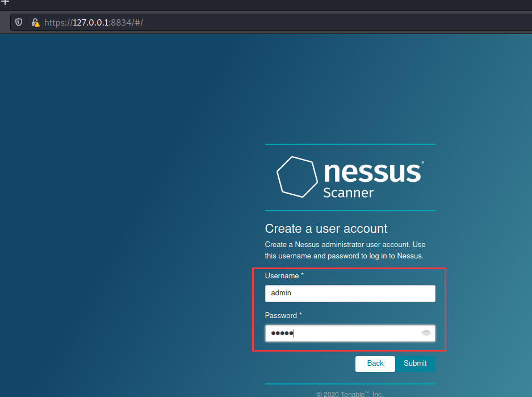532x397 pixels.
Task: Click the tracking protection shield icon
Action: (19, 22)
